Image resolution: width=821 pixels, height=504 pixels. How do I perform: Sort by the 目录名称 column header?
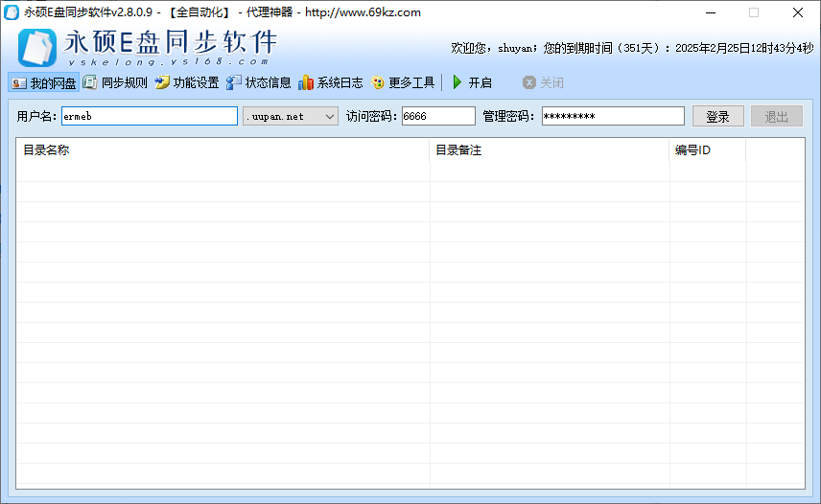pyautogui.click(x=223, y=150)
